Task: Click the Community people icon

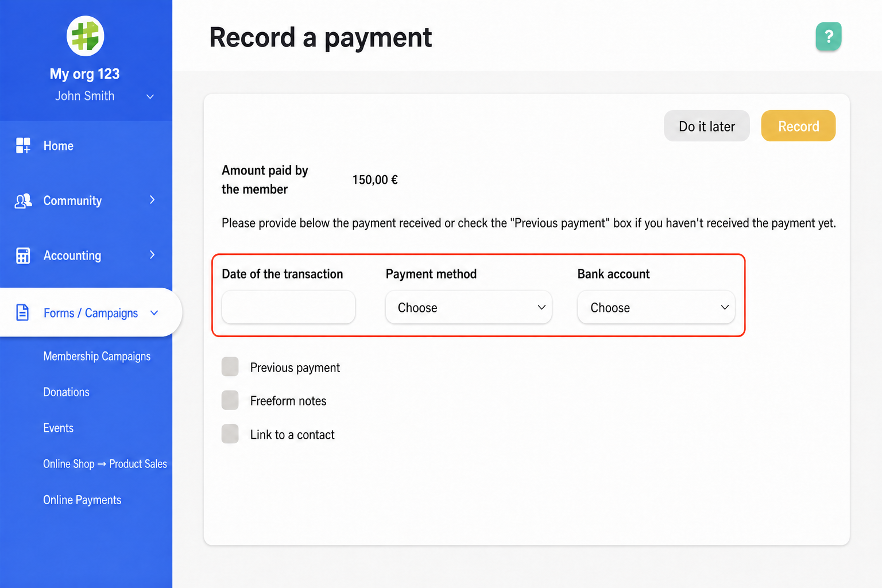Action: pyautogui.click(x=23, y=200)
